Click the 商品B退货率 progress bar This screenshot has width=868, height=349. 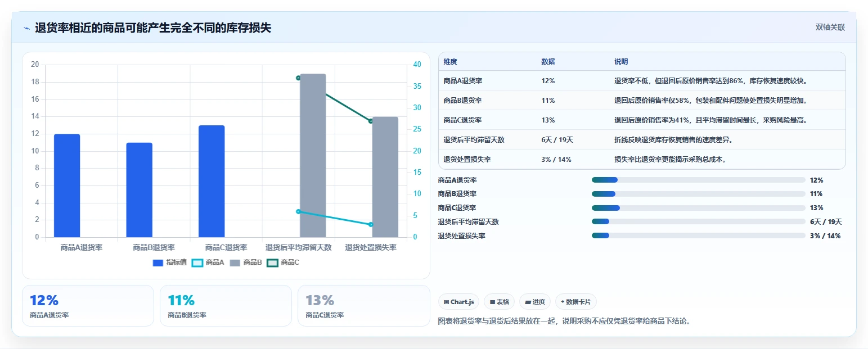[699, 194]
